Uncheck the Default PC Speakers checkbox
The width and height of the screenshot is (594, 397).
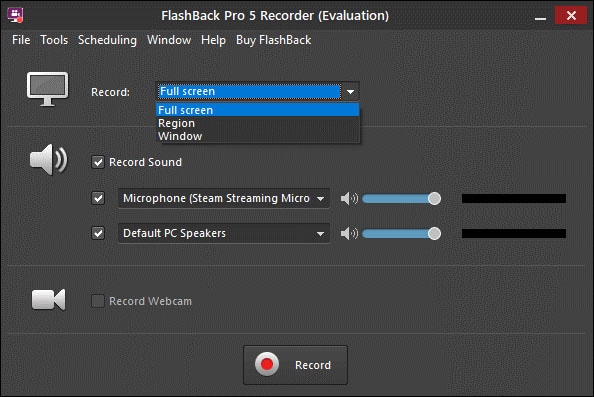tap(98, 233)
